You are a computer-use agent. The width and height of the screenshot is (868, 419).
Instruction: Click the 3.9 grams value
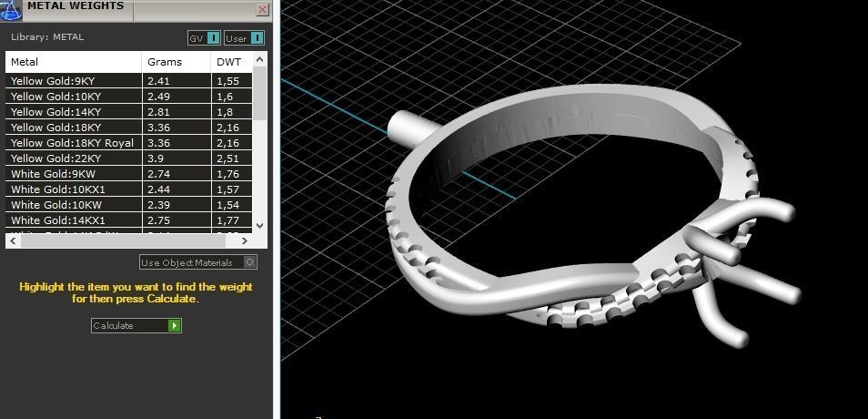tap(155, 158)
